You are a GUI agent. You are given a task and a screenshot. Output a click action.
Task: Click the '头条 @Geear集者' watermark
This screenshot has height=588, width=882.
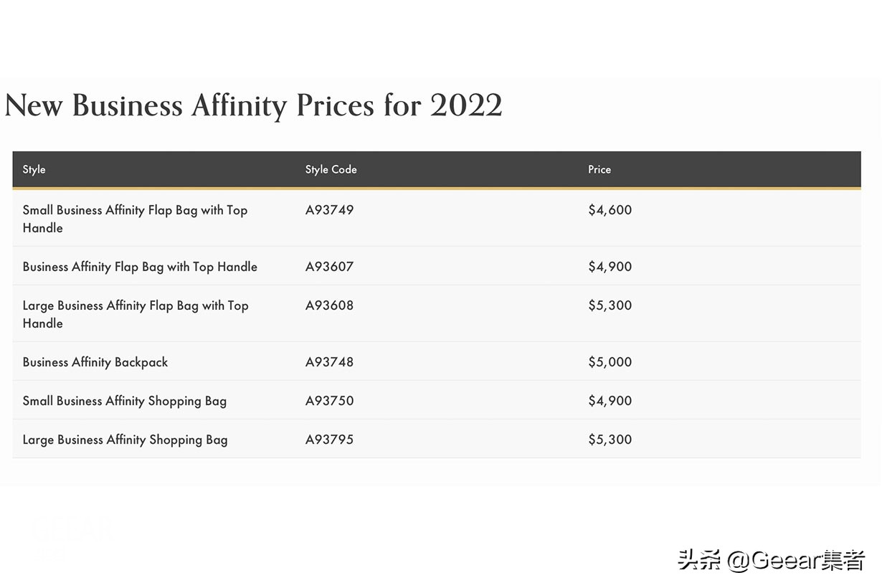(x=771, y=560)
